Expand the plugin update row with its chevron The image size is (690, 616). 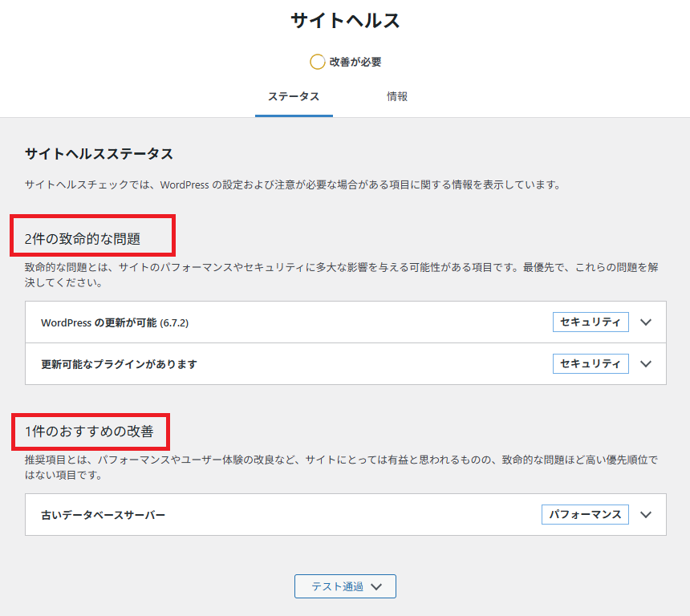point(647,364)
